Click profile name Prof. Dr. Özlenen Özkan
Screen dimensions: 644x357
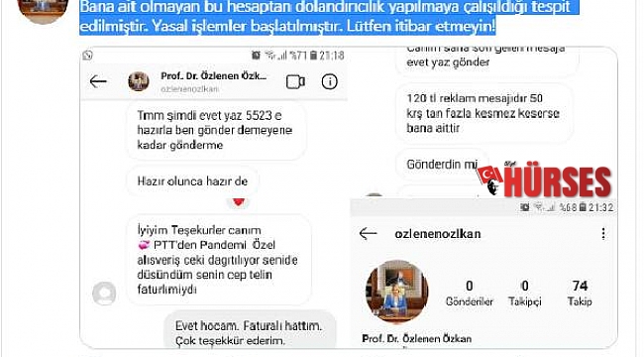pos(416,338)
